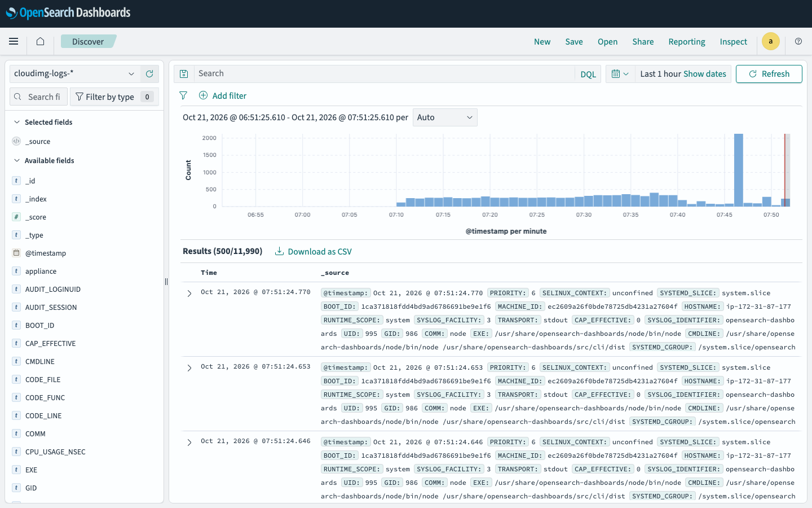This screenshot has height=508, width=812.
Task: Open the calendar quick date menu
Action: point(620,74)
